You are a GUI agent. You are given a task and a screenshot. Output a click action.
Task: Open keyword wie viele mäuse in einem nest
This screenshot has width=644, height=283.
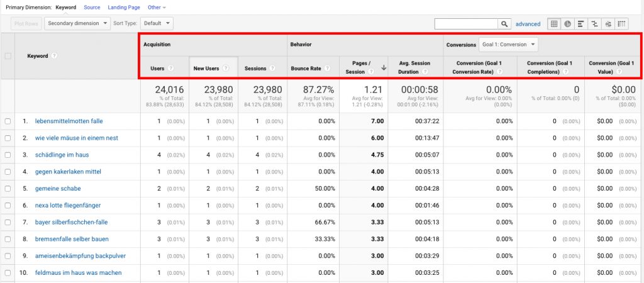click(77, 138)
